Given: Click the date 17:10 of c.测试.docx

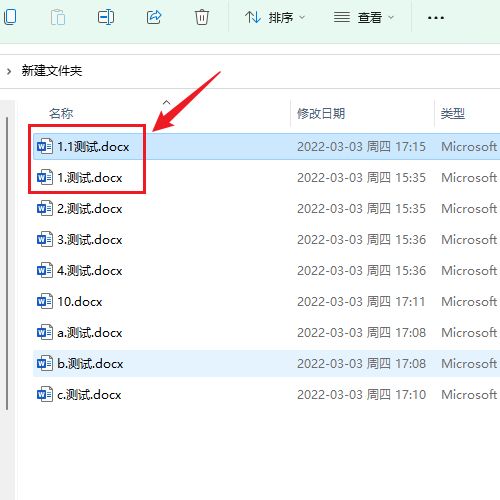Looking at the screenshot, I should coord(361,394).
